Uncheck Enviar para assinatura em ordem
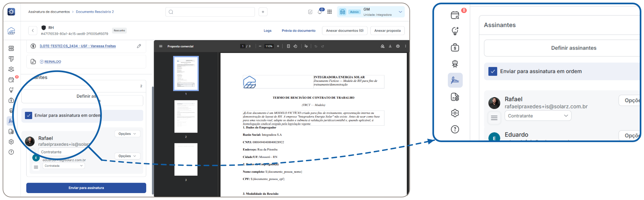Image resolution: width=644 pixels, height=200 pixels. [x=29, y=115]
